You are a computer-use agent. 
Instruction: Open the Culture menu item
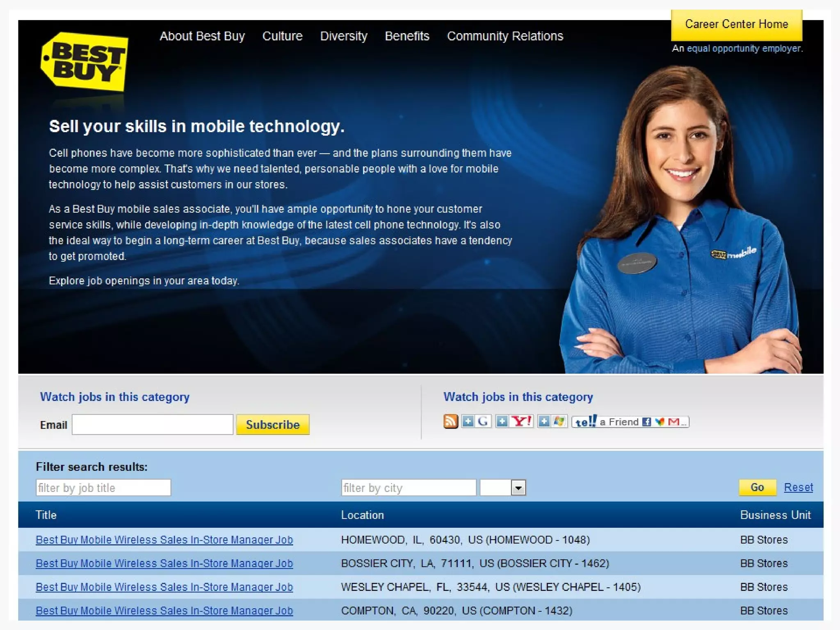tap(282, 36)
